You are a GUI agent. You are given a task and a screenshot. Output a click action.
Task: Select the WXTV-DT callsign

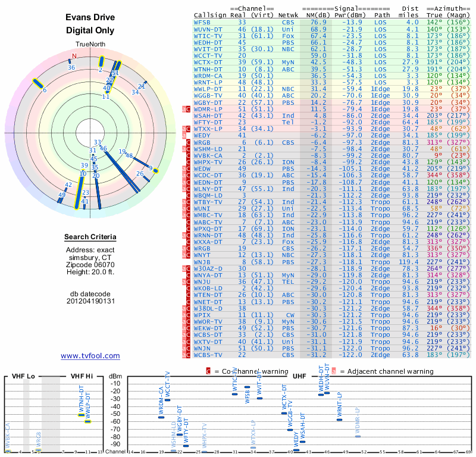[x=208, y=342]
